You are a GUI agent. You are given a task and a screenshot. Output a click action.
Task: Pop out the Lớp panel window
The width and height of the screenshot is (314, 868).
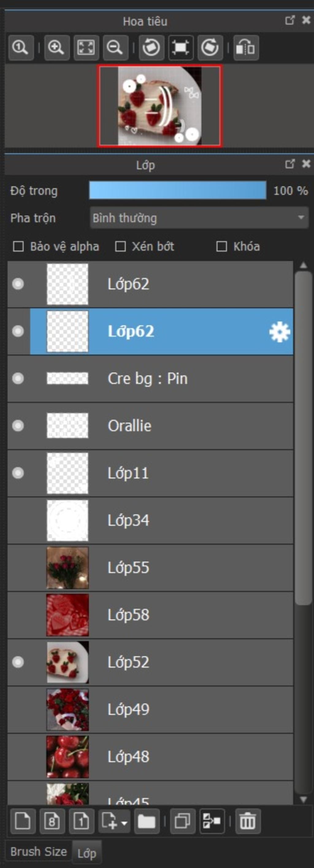click(x=290, y=164)
